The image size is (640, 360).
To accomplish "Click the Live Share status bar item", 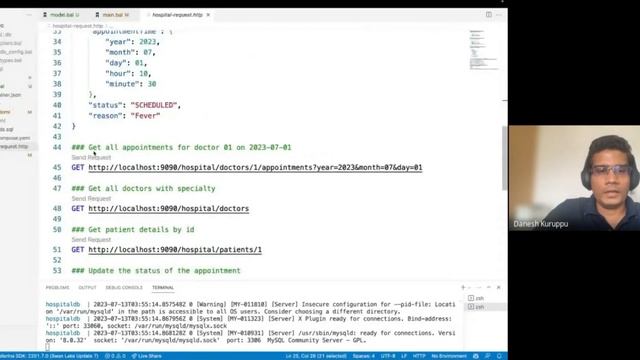I will [x=147, y=356].
